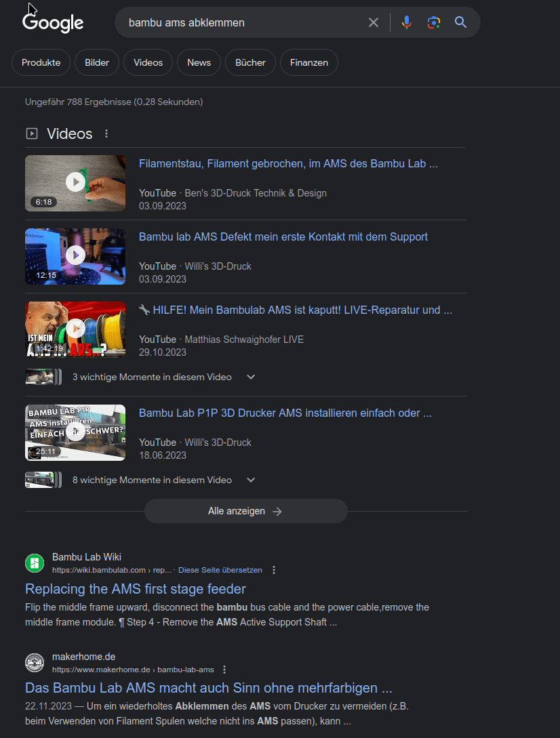Submit search with the magnifying glass icon
This screenshot has height=738, width=560.
coord(460,22)
